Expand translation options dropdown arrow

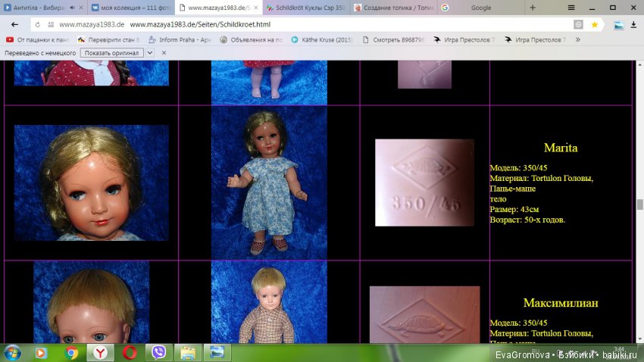coord(149,53)
